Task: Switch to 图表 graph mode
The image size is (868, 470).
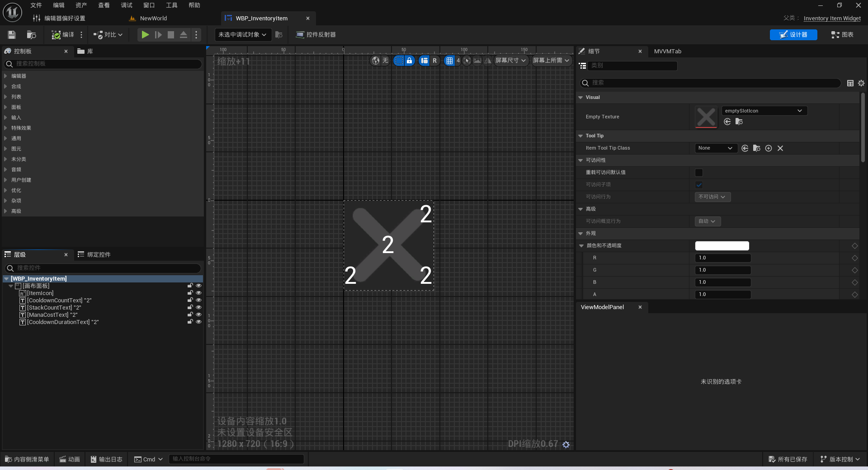Action: coord(842,35)
